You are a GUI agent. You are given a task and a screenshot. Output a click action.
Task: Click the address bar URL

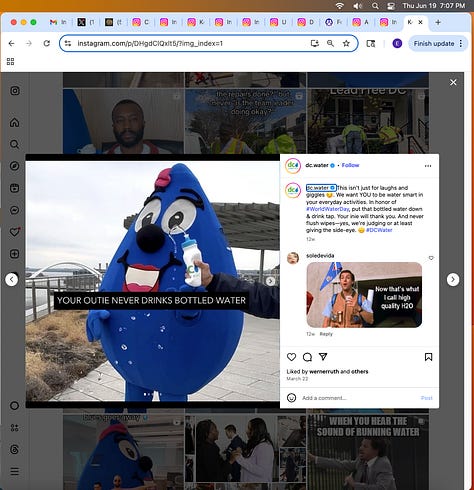pyautogui.click(x=150, y=43)
